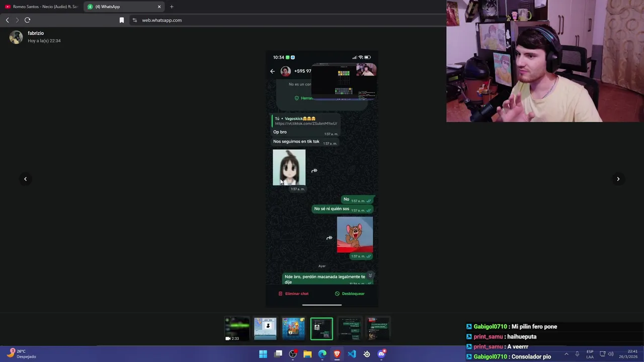Click the browser back arrow
This screenshot has width=644, height=362.
click(x=7, y=20)
